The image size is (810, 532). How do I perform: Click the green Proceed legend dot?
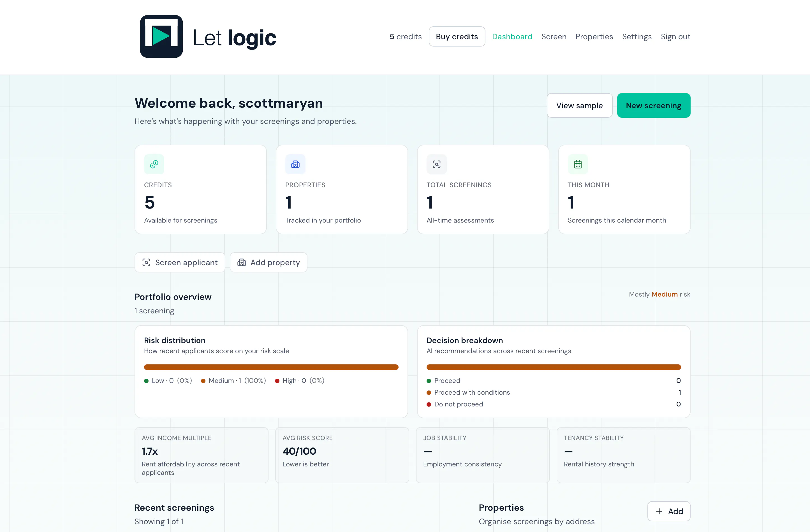click(x=429, y=381)
